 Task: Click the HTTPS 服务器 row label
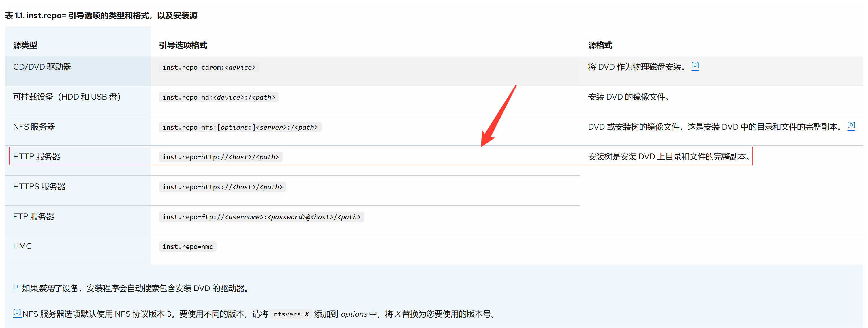coord(39,187)
